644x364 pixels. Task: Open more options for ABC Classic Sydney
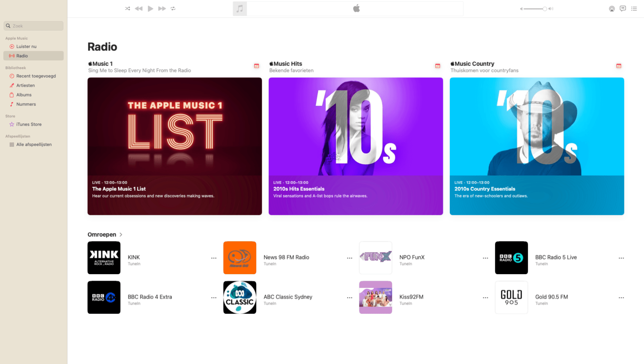click(x=350, y=298)
